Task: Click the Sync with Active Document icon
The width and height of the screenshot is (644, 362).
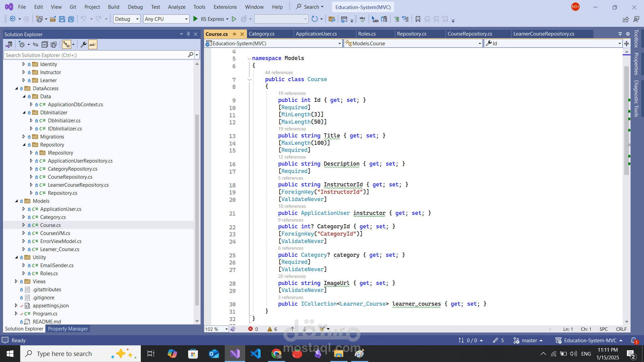Action: pos(36,44)
